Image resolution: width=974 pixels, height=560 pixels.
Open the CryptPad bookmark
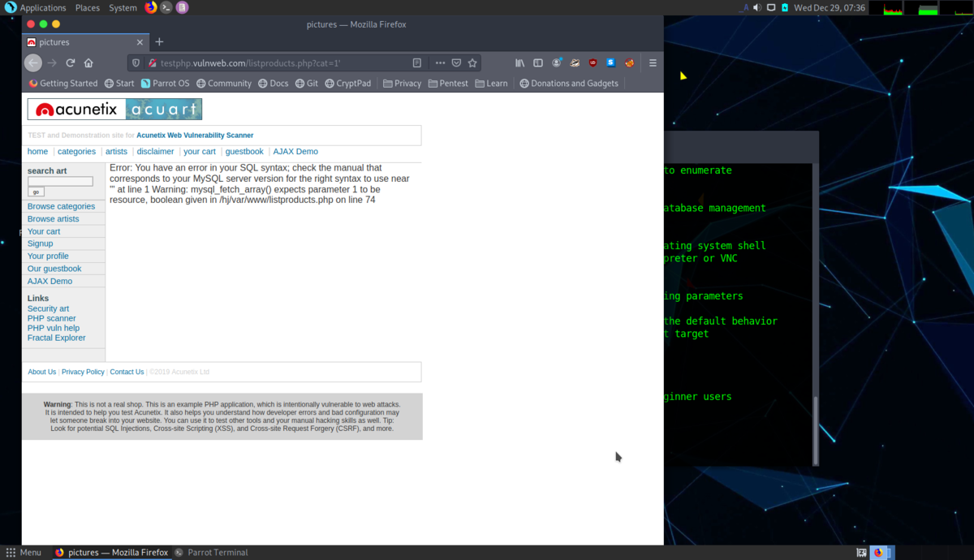pos(347,83)
